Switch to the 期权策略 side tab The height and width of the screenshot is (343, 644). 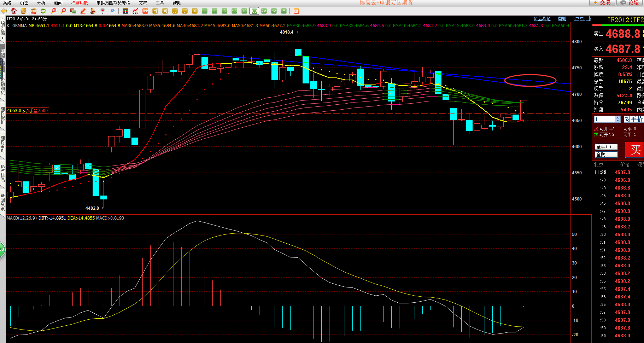tap(3, 144)
